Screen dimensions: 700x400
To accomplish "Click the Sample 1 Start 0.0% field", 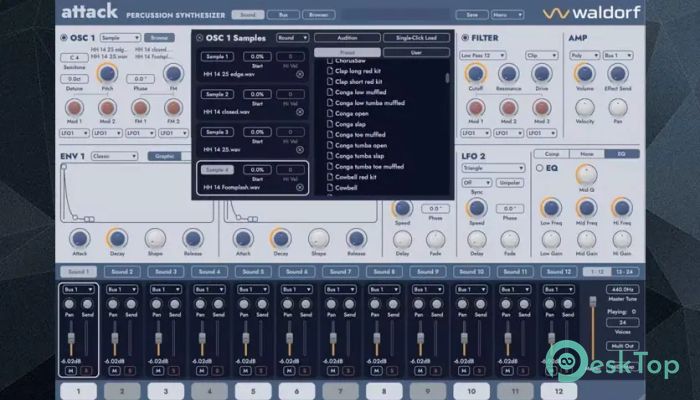I will point(257,57).
